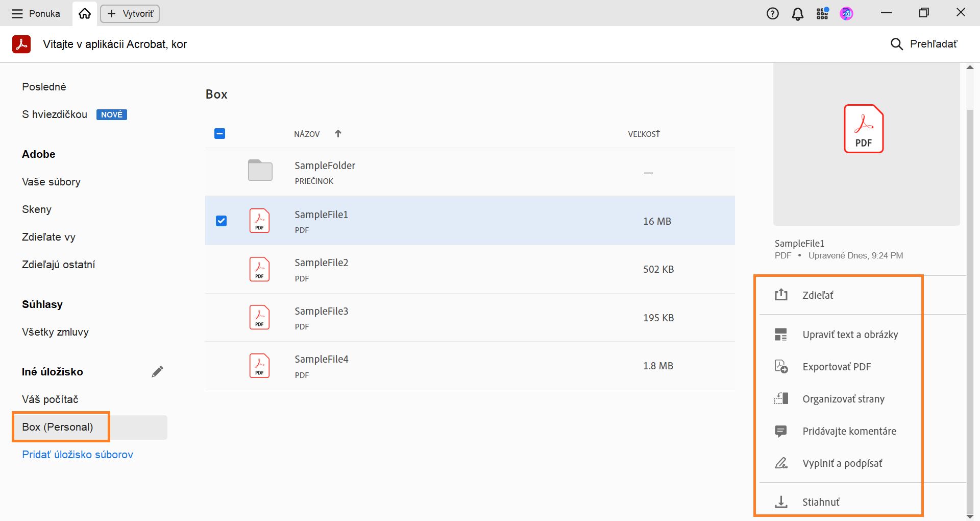This screenshot has width=980, height=521.
Task: Uncheck the SampleFile1 checkbox
Action: [x=221, y=221]
